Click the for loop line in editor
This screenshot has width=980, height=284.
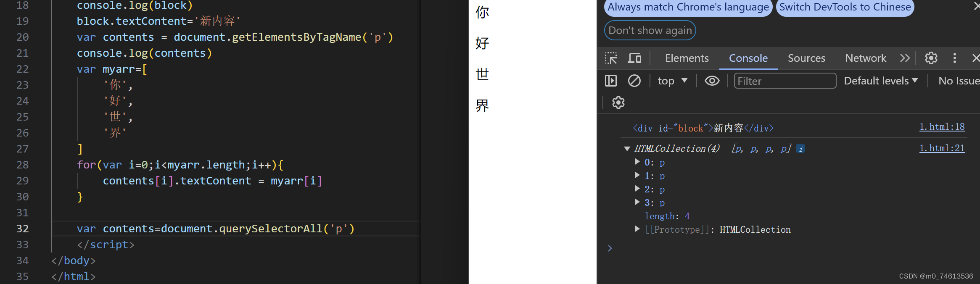[180, 165]
